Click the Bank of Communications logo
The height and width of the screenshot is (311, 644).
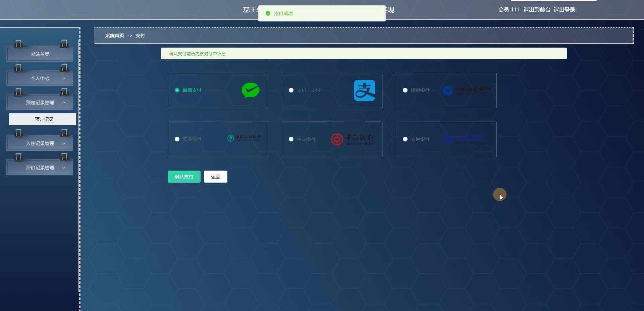pyautogui.click(x=466, y=139)
